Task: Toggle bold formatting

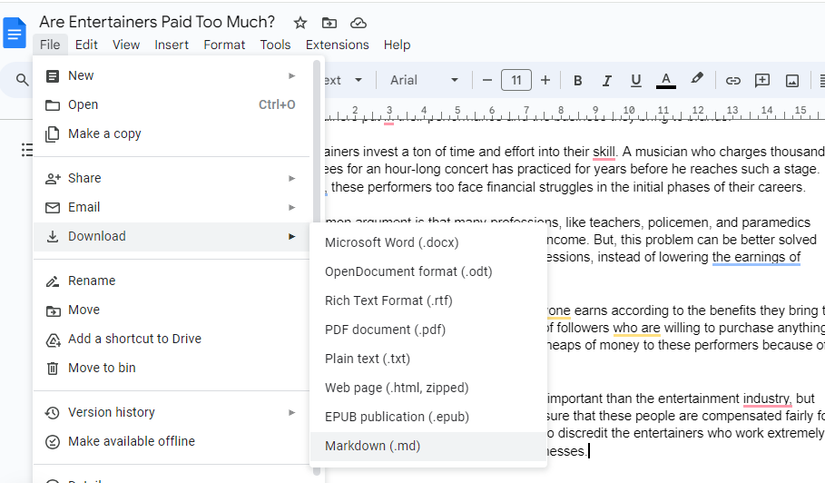Action: 577,80
